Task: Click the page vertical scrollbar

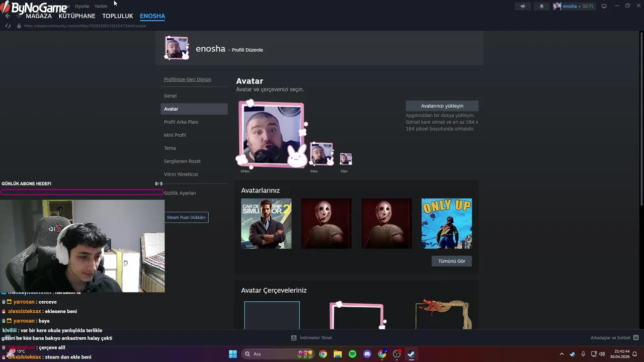Action: (641, 118)
